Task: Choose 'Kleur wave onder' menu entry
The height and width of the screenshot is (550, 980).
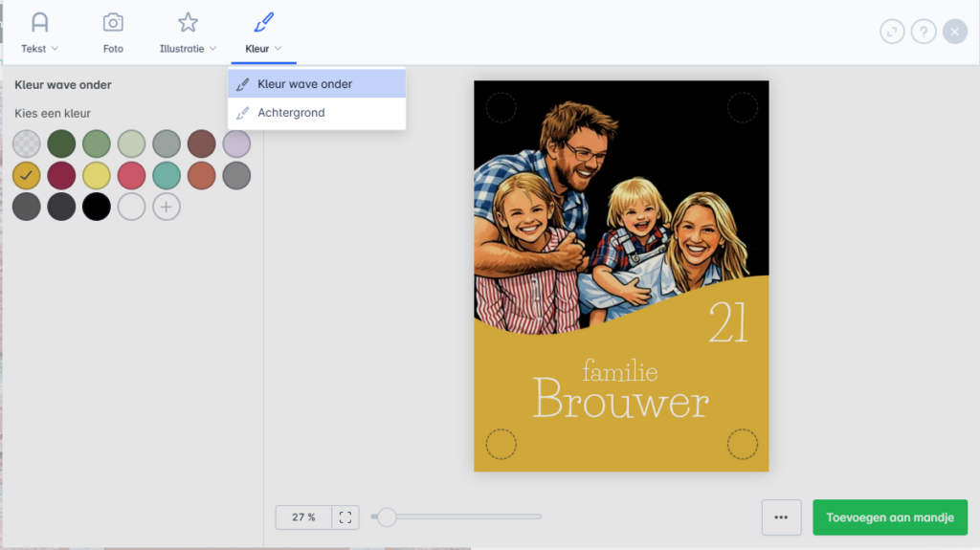Action: (x=317, y=84)
